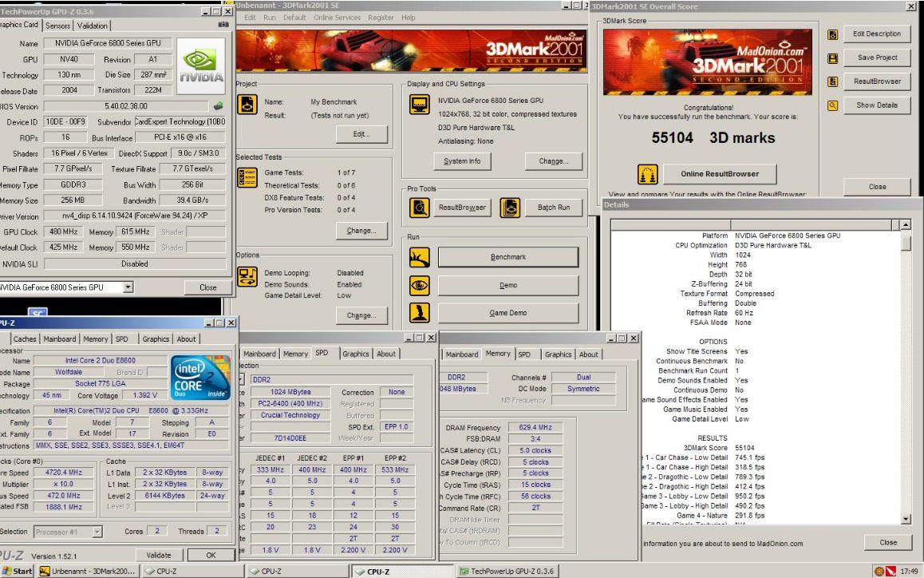Open the SPD tab in CPU-Z Memory window

point(524,354)
